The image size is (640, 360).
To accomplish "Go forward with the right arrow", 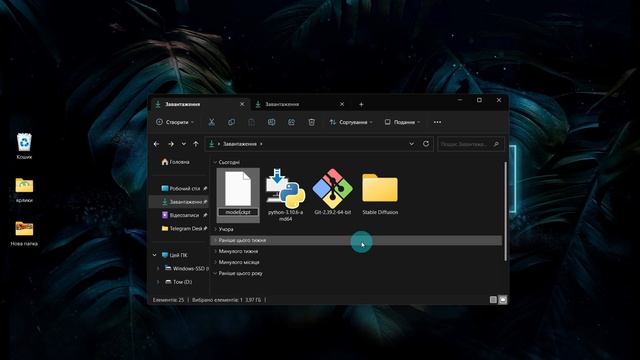I will pyautogui.click(x=171, y=144).
